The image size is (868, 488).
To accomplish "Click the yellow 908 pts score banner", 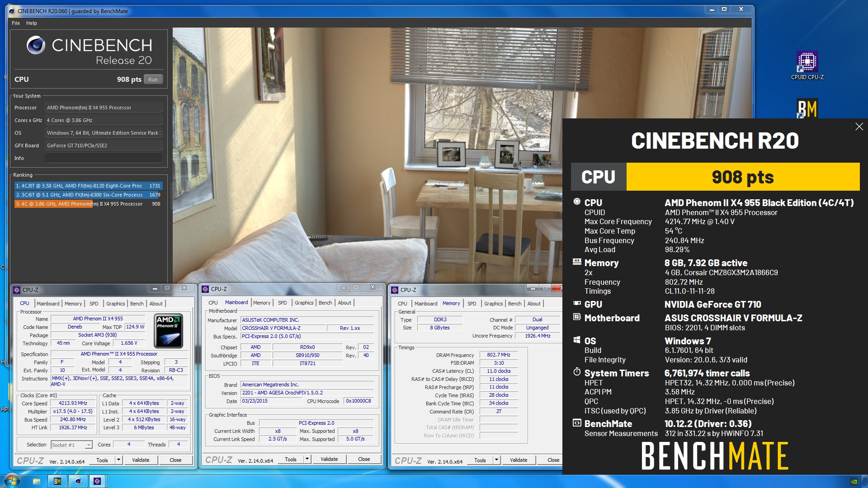I will (x=743, y=177).
